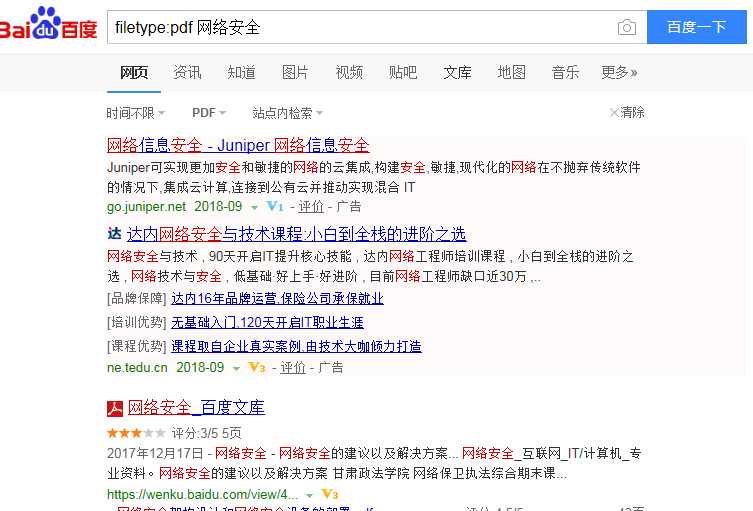Open the 站点内检索 site search dropdown

pos(287,113)
